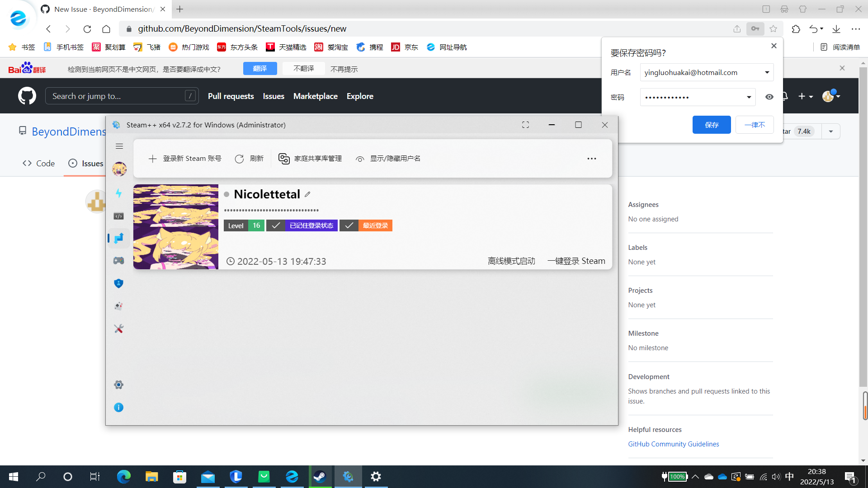The width and height of the screenshot is (868, 488).
Task: Toggle the remembered login status checkbox
Action: 276,225
